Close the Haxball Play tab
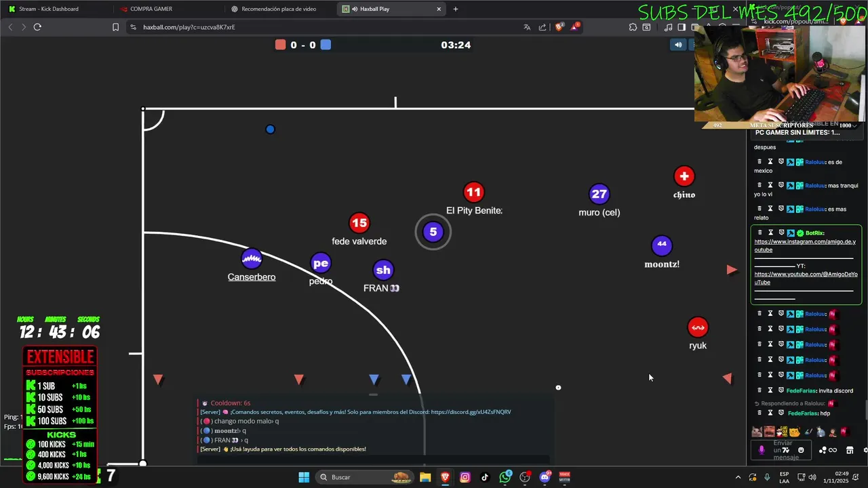This screenshot has height=488, width=868. pyautogui.click(x=439, y=9)
